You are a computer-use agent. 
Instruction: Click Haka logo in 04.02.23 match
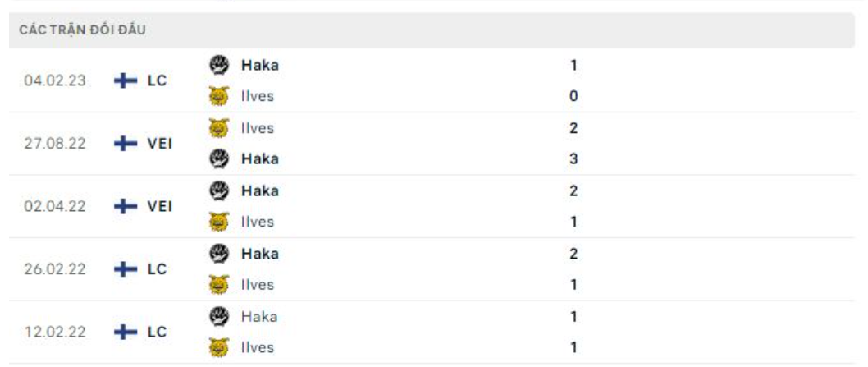coord(217,65)
